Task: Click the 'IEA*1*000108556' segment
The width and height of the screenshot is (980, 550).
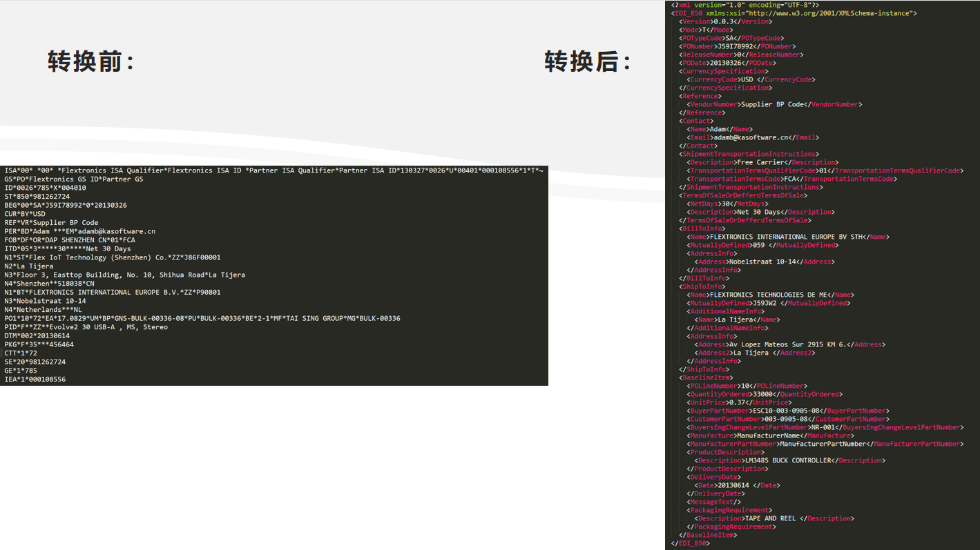Action: pos(35,379)
